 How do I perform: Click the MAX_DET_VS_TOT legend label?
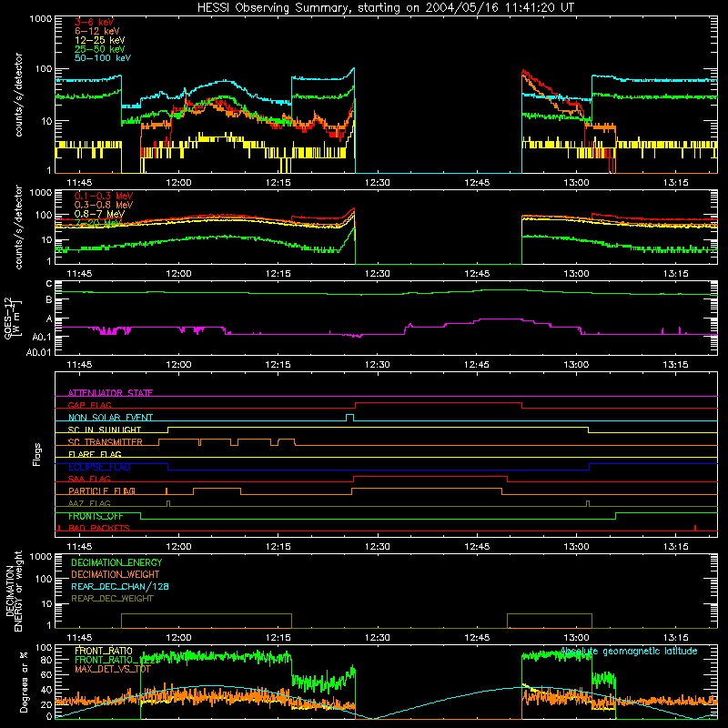[x=113, y=669]
